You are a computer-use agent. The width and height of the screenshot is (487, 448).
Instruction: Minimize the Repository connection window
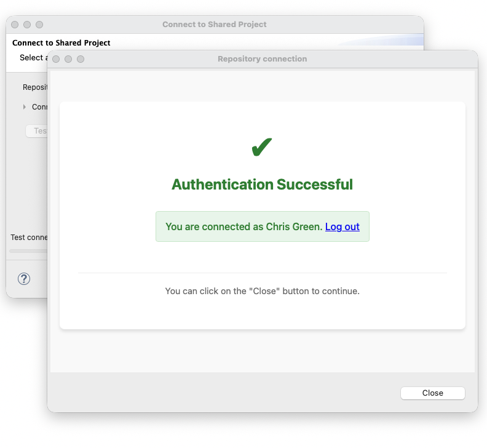68,59
